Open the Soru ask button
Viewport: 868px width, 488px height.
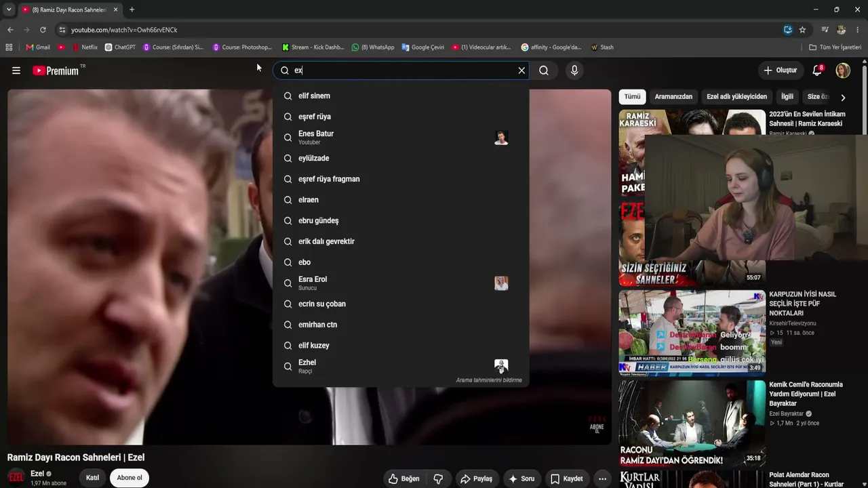tap(522, 479)
